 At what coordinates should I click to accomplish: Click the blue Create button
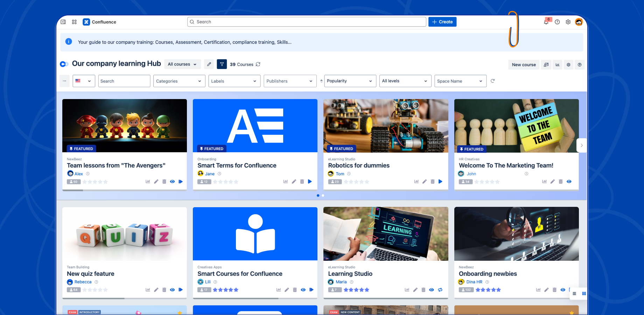click(442, 22)
